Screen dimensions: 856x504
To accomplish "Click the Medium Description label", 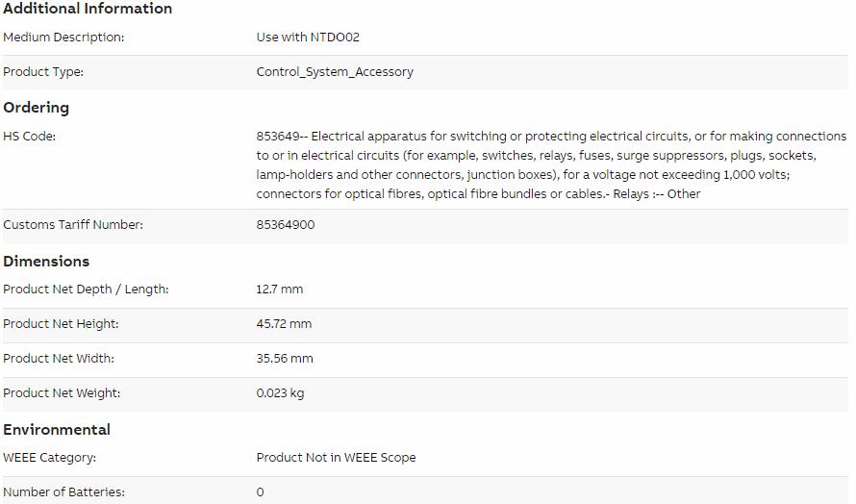I will 63,38.
